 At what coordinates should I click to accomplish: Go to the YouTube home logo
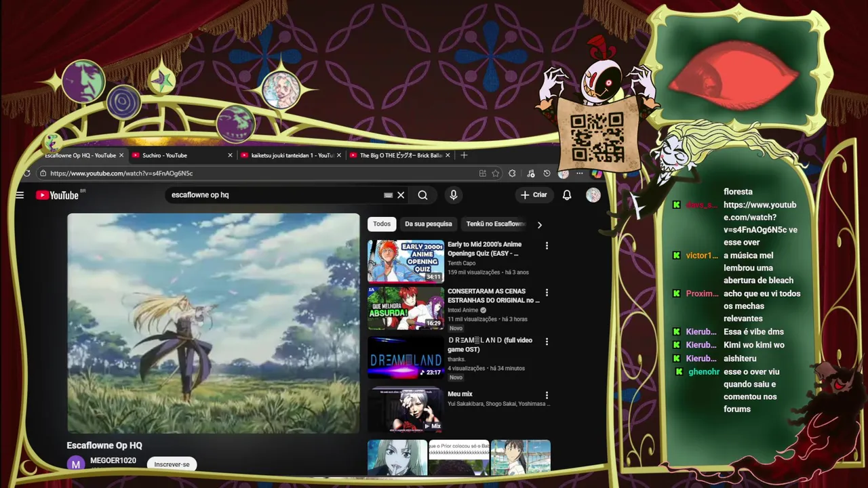58,195
